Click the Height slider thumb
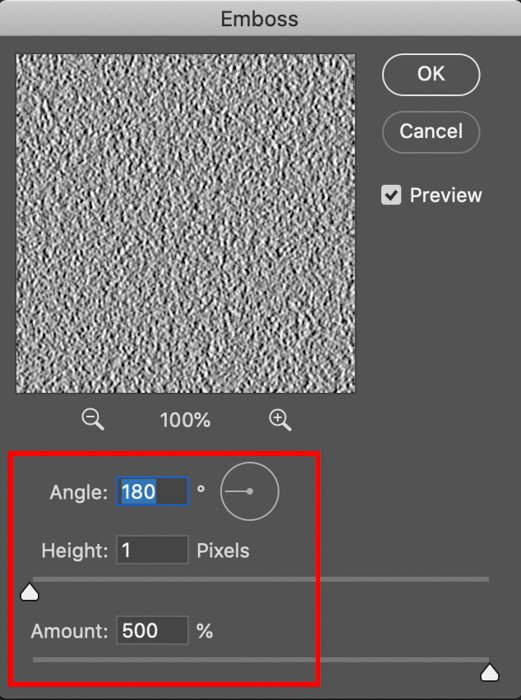 (29, 592)
